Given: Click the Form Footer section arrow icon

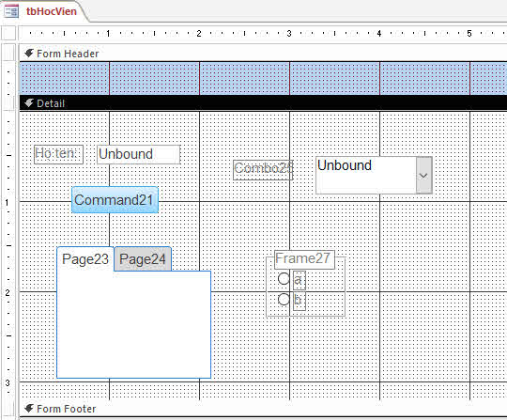Looking at the screenshot, I should click(x=29, y=409).
